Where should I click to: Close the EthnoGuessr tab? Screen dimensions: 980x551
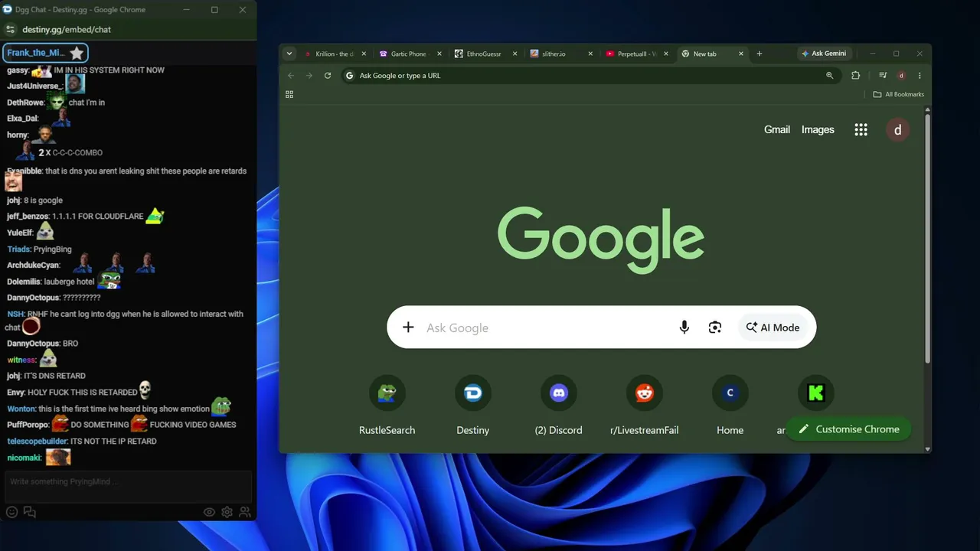pyautogui.click(x=514, y=54)
